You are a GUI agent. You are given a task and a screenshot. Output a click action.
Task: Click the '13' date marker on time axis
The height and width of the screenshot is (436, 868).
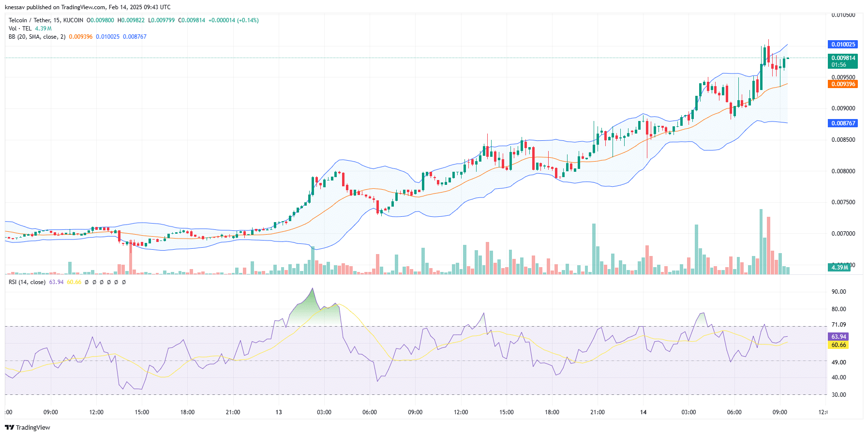coord(279,412)
